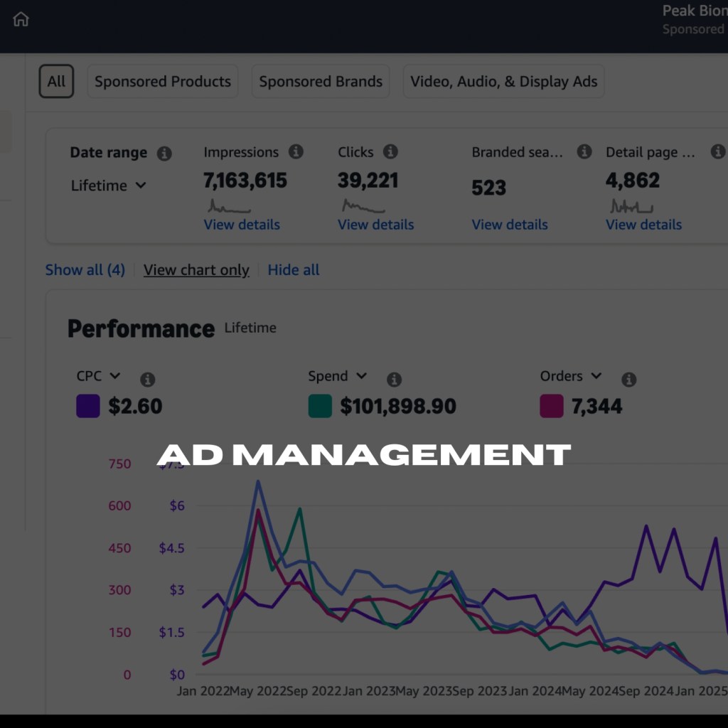
Task: Click the View chart only link
Action: coord(196,270)
